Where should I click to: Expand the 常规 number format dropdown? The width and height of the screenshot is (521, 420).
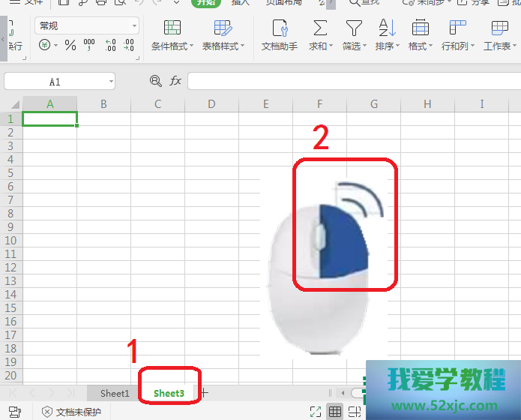click(134, 26)
